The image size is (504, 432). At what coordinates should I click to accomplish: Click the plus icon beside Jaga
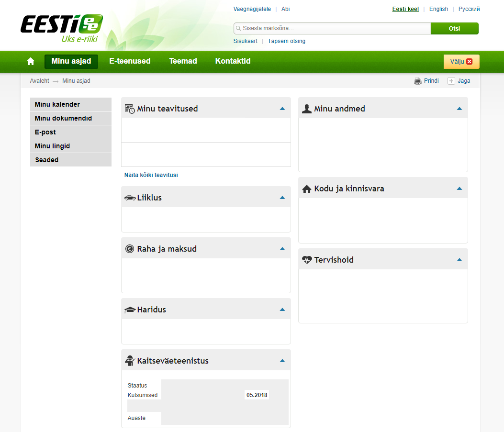451,81
